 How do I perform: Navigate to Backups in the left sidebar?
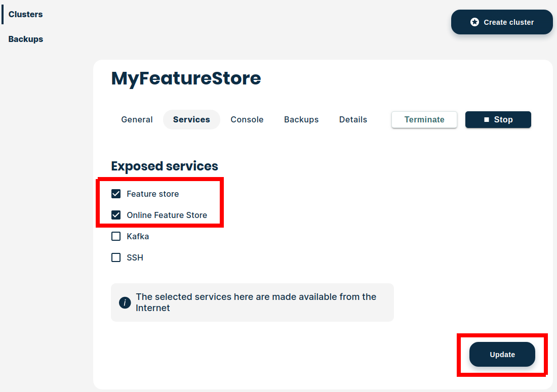tap(25, 39)
